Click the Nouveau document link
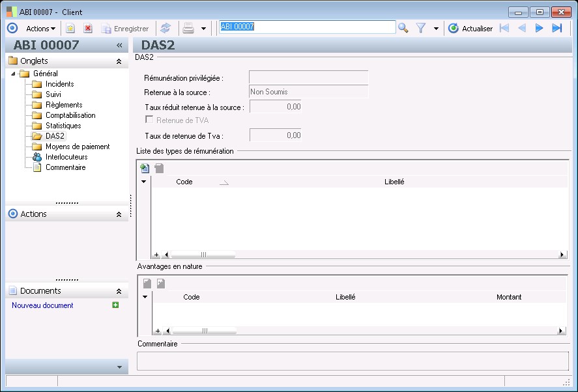The image size is (578, 392). pos(42,305)
